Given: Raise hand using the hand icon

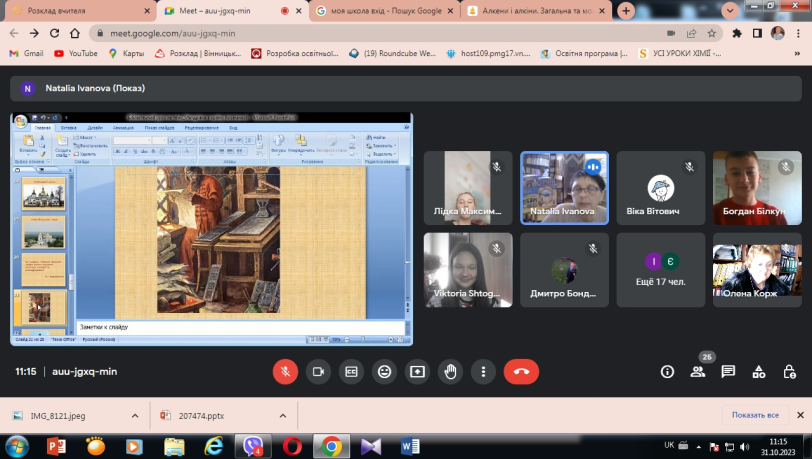Looking at the screenshot, I should click(451, 371).
